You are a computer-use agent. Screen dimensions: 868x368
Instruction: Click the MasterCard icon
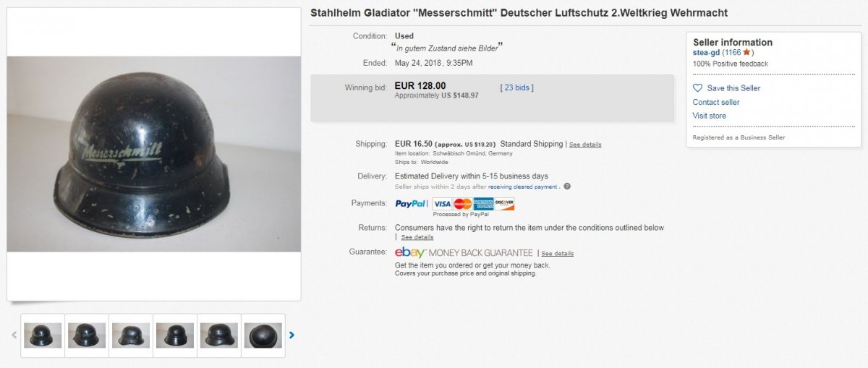(463, 204)
